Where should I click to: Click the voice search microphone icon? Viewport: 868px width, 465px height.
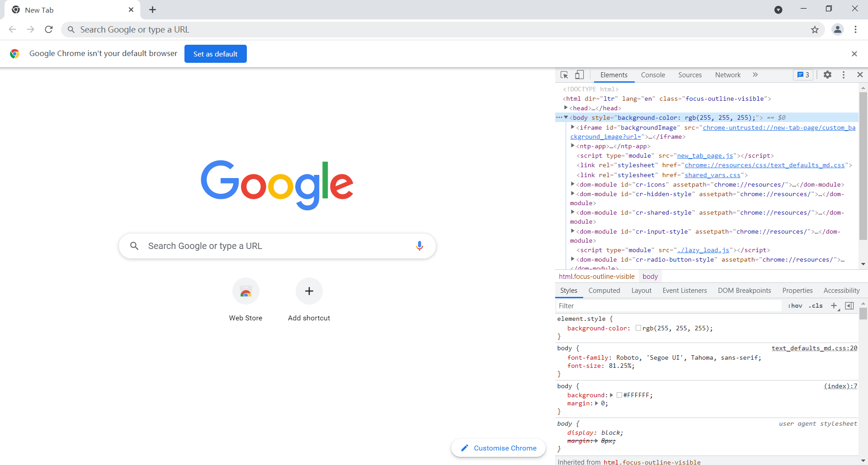click(x=420, y=246)
